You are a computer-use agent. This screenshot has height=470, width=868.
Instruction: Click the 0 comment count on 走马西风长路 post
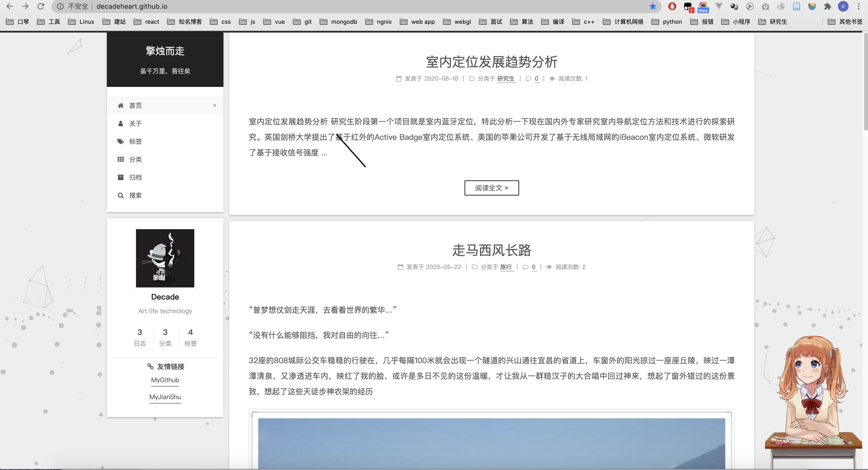[533, 267]
